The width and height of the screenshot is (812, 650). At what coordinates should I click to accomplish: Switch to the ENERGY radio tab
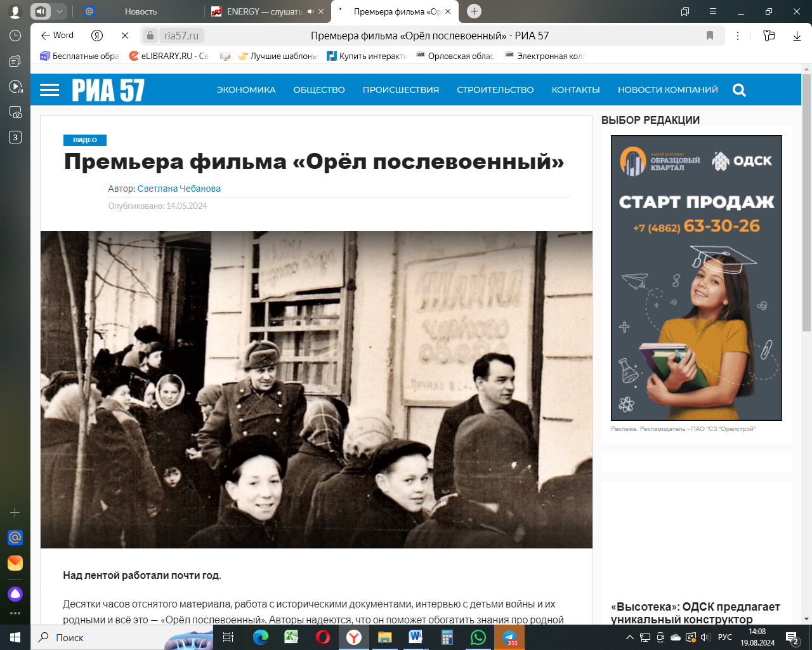tap(260, 11)
